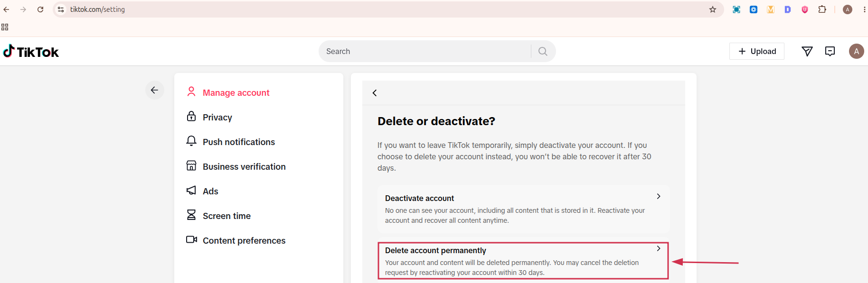Image resolution: width=868 pixels, height=283 pixels.
Task: Click the TikTok logo
Action: 31,51
